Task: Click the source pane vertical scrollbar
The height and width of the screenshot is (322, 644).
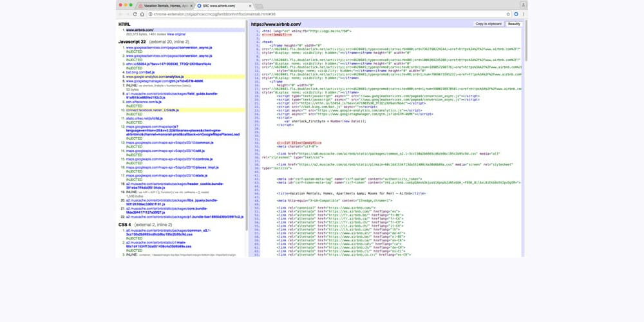Action: pyautogui.click(x=526, y=40)
